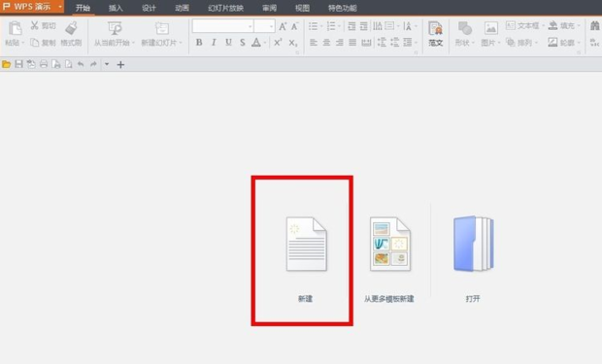Toggle underline formatting (U)
This screenshot has width=602, height=364.
pyautogui.click(x=228, y=43)
